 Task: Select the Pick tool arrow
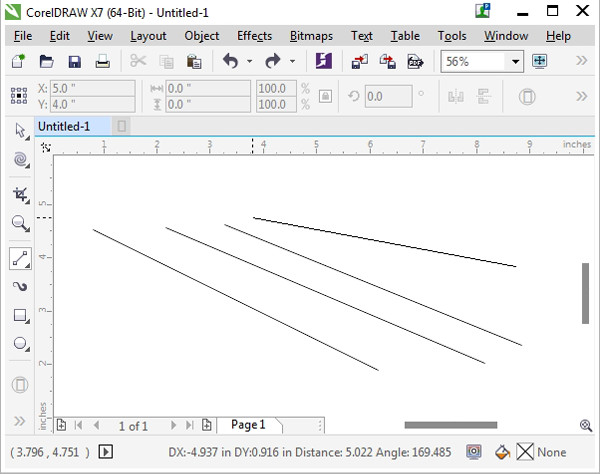click(21, 131)
